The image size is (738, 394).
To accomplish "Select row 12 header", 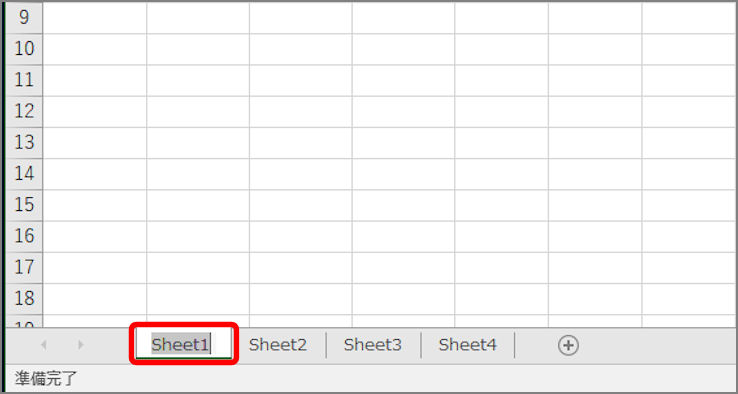I will point(24,112).
